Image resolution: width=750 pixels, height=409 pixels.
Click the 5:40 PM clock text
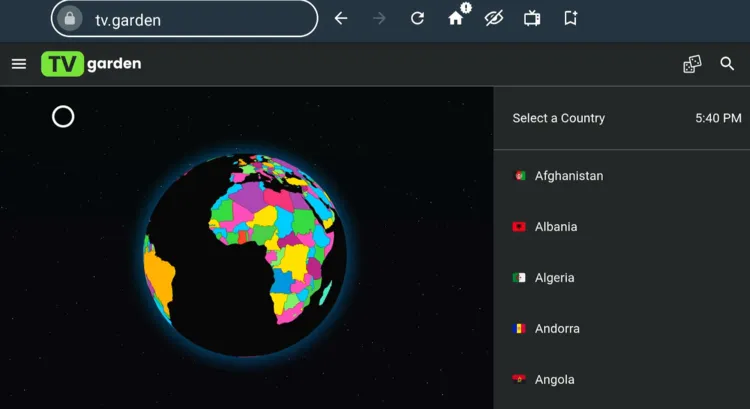pyautogui.click(x=718, y=118)
